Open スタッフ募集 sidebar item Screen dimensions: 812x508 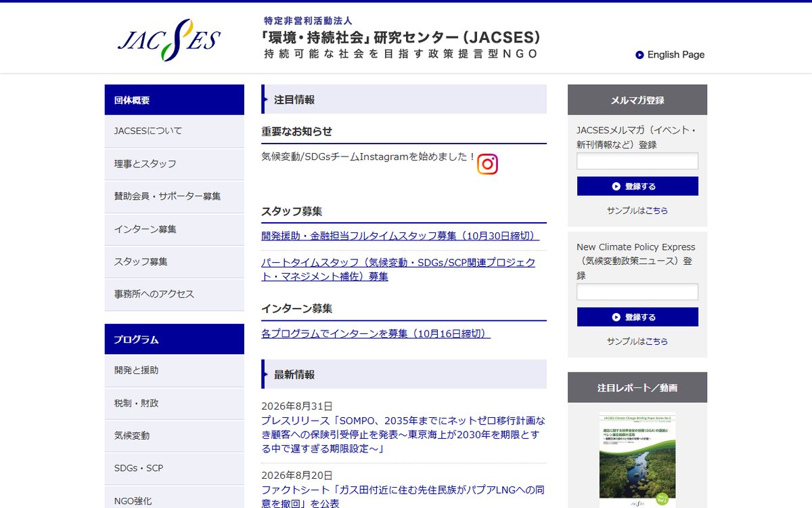[x=174, y=261]
